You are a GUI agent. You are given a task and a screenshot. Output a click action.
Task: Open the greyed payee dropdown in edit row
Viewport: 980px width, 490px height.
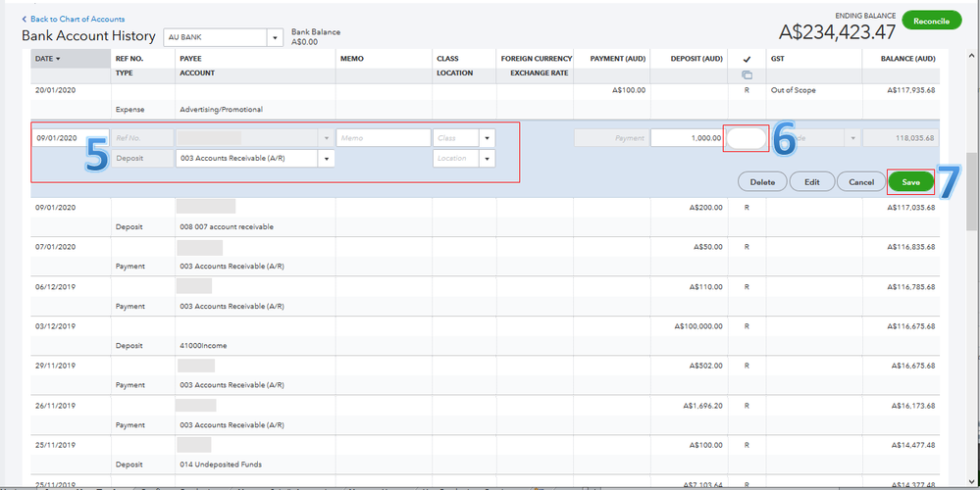(326, 138)
